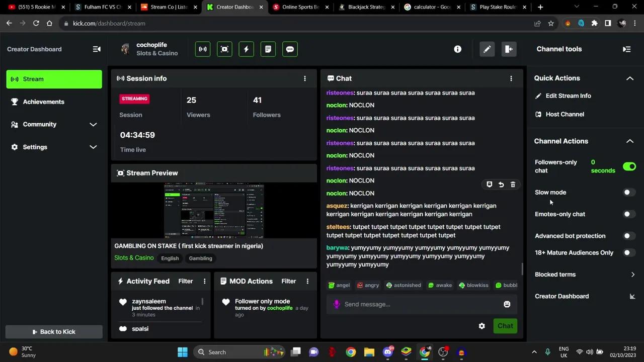Click Back to Kick button
Viewport: 644px width, 362px height.
(x=54, y=332)
